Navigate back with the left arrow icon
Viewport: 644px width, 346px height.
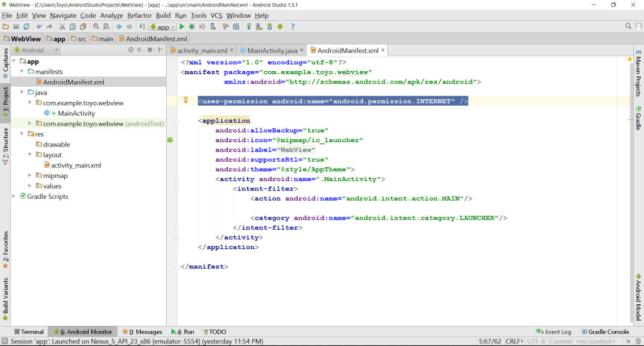(119, 26)
